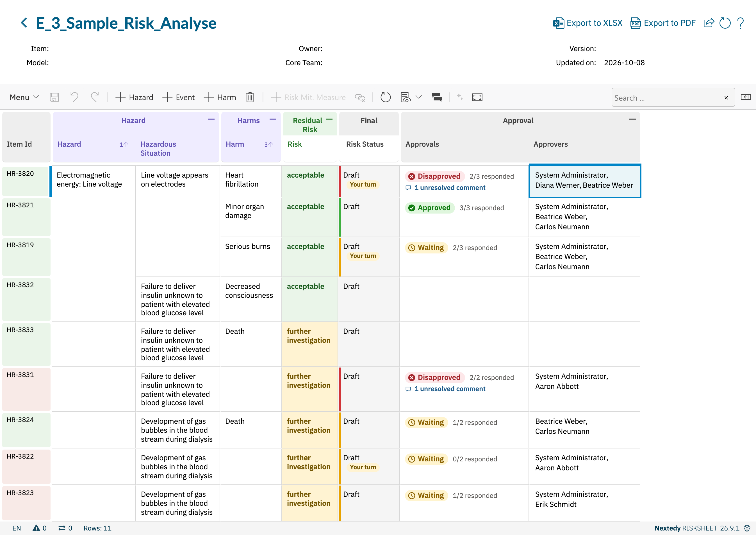The image size is (756, 535).
Task: Click the unlink chain icon
Action: [x=359, y=97]
